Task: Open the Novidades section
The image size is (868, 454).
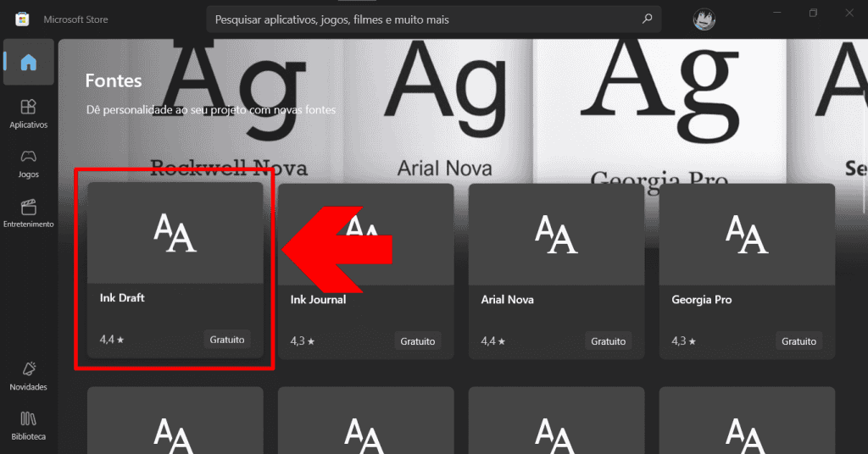Action: click(29, 375)
